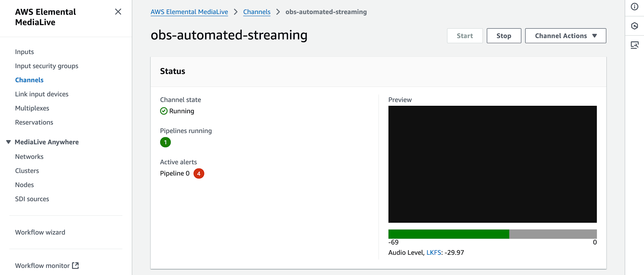Click the green pipelines running badge
Screen dimensions: 644x275
[166, 142]
